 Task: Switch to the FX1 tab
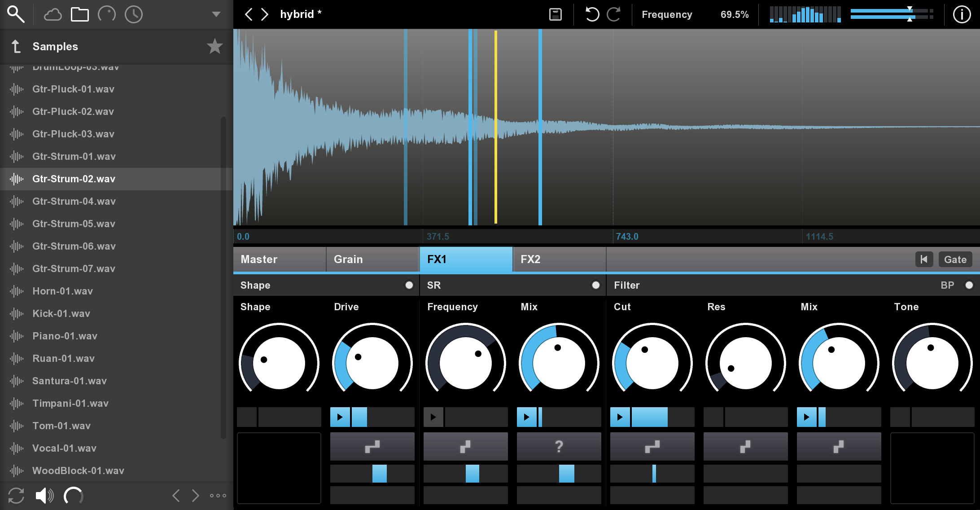tap(466, 259)
